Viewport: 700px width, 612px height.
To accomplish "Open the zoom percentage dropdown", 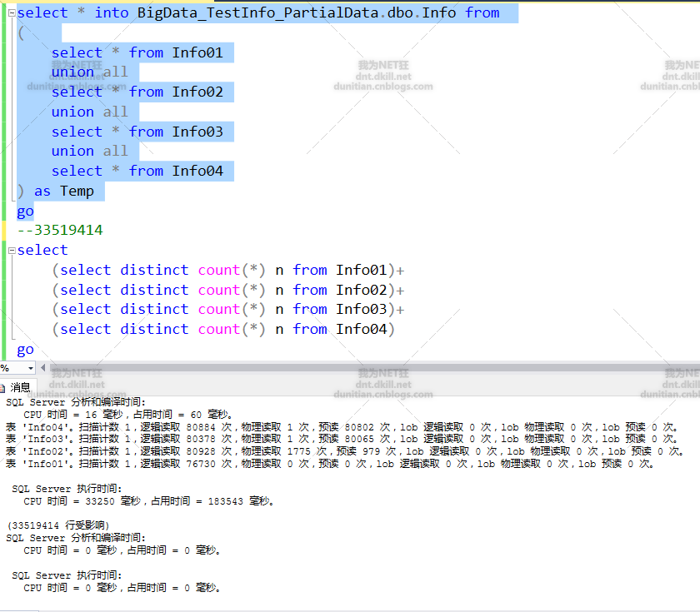I will click(30, 368).
